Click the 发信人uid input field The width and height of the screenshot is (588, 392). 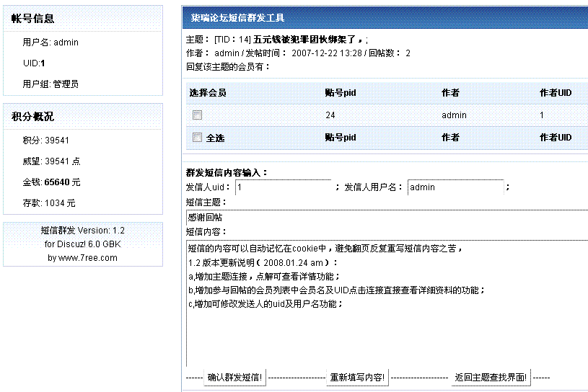pyautogui.click(x=284, y=187)
